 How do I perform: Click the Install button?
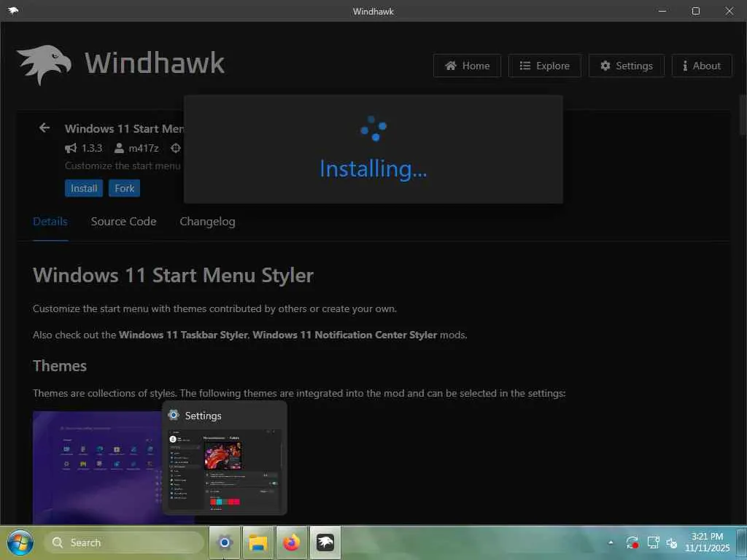pos(84,188)
